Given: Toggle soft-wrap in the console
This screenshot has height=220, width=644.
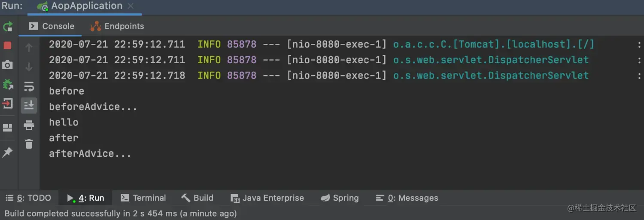Looking at the screenshot, I should click(x=29, y=86).
